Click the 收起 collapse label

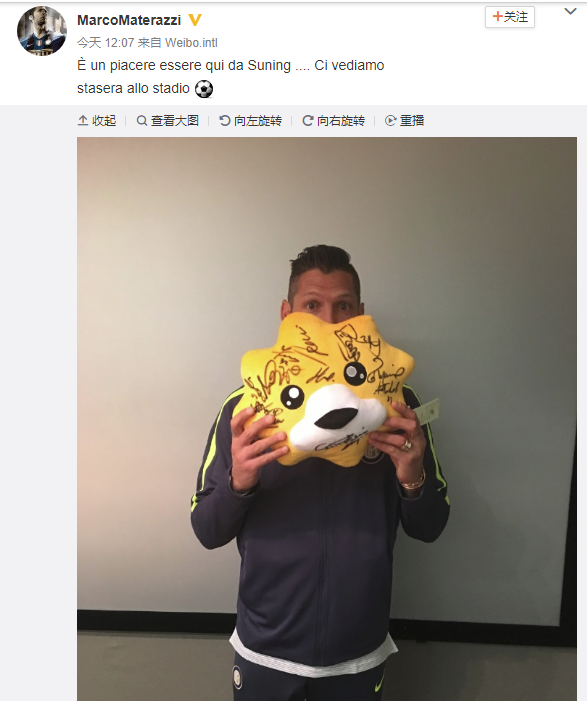tap(104, 121)
